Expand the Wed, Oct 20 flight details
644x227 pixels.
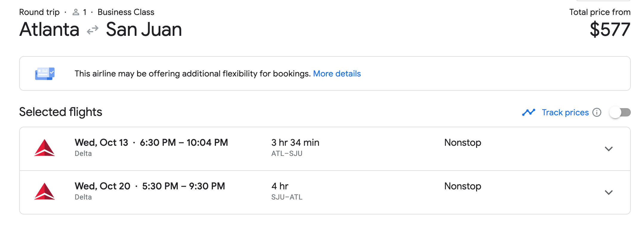point(608,192)
